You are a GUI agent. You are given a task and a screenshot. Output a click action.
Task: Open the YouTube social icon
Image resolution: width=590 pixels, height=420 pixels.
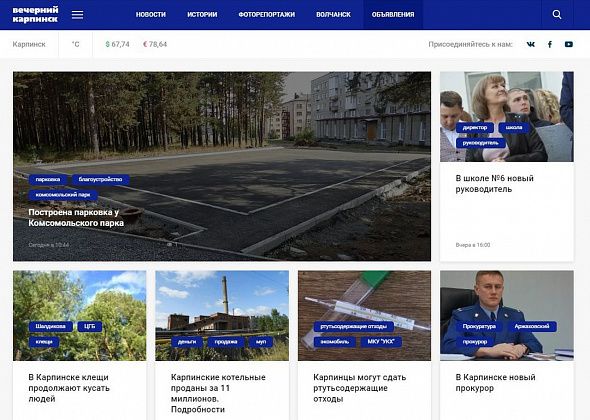click(569, 44)
